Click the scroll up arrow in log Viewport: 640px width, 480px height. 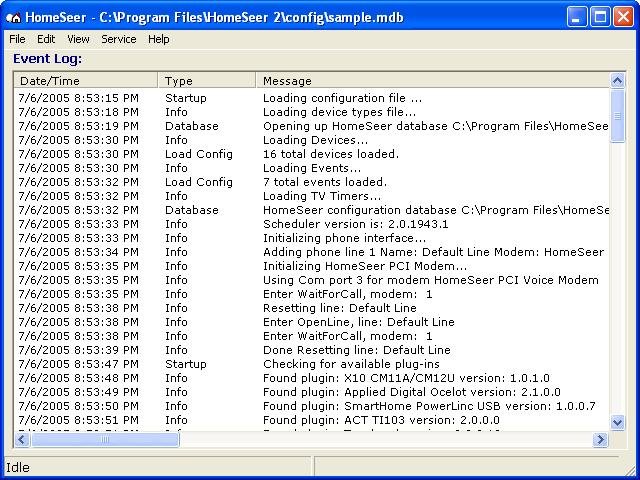pyautogui.click(x=618, y=80)
